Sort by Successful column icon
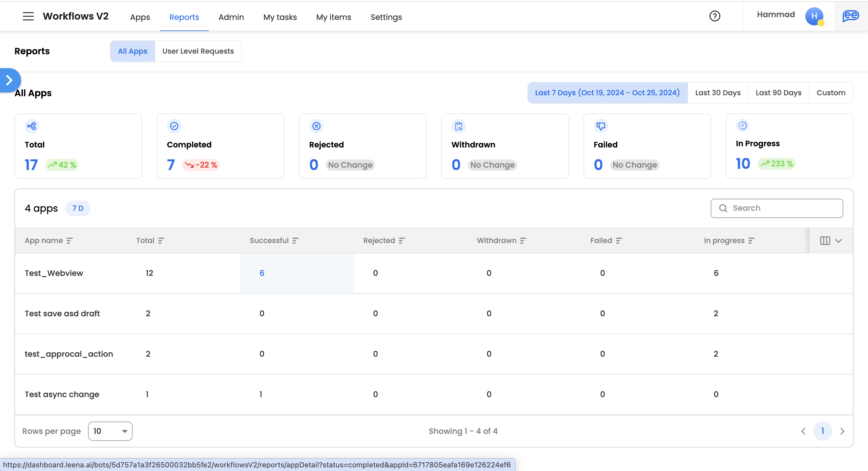This screenshot has width=868, height=471. coord(295,241)
